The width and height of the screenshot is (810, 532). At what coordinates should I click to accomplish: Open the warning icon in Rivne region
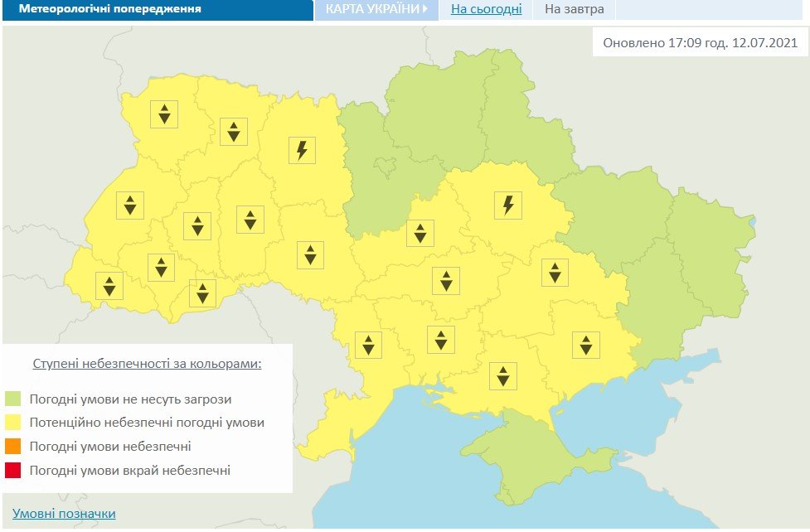coord(234,130)
